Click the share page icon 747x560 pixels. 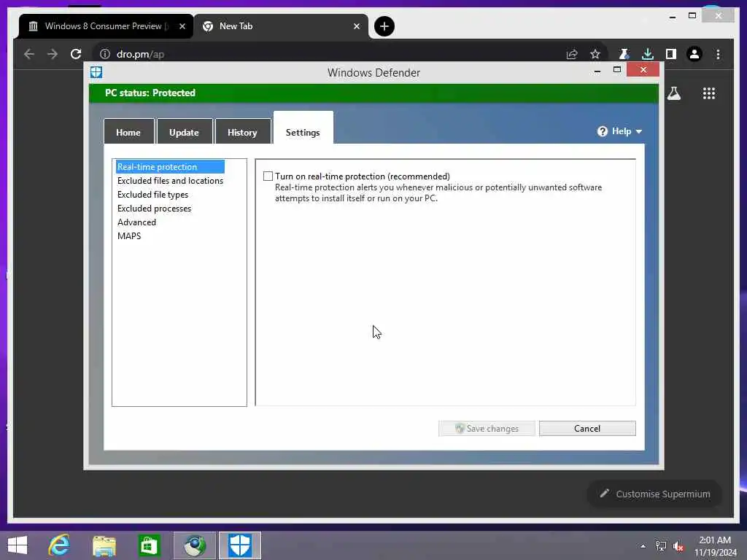tap(572, 54)
